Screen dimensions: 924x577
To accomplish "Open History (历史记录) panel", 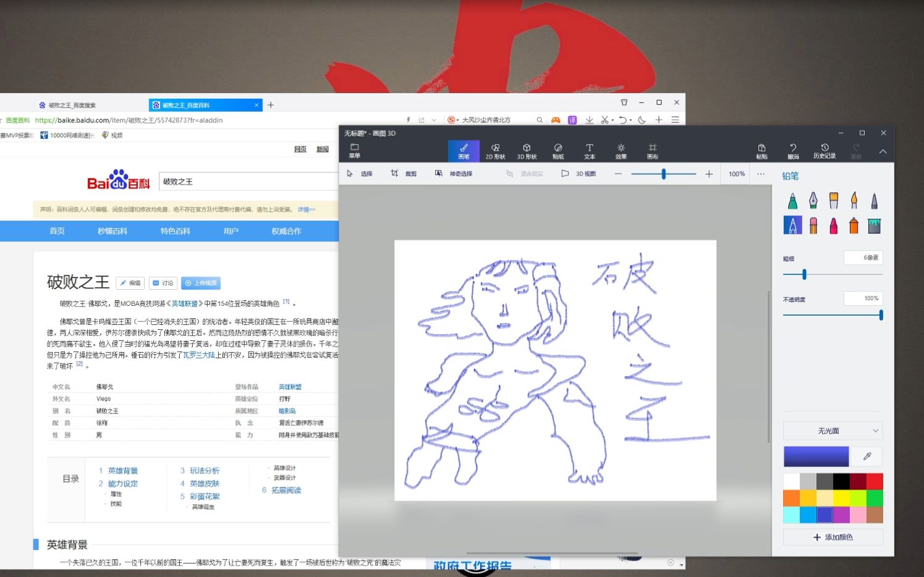I will click(x=824, y=151).
